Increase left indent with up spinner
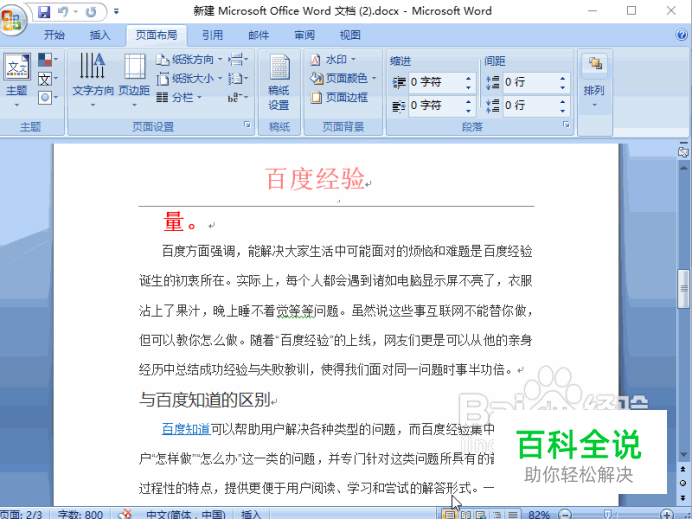 click(x=469, y=78)
